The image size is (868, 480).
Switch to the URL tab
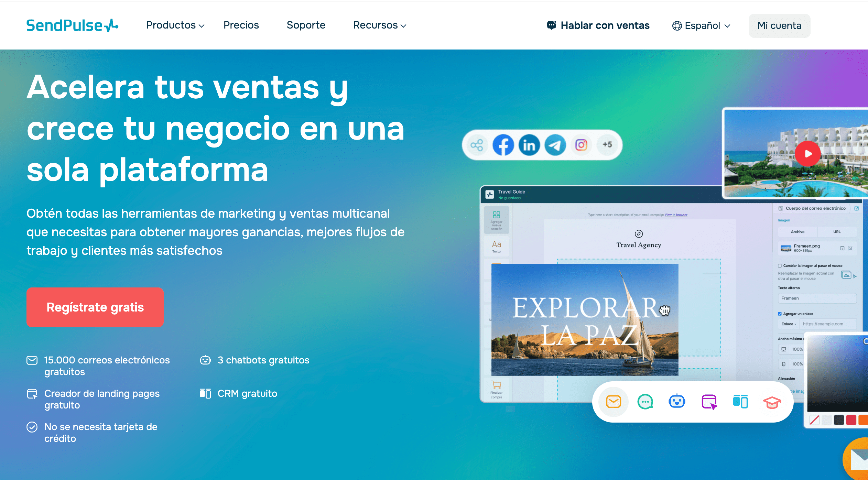click(x=837, y=232)
